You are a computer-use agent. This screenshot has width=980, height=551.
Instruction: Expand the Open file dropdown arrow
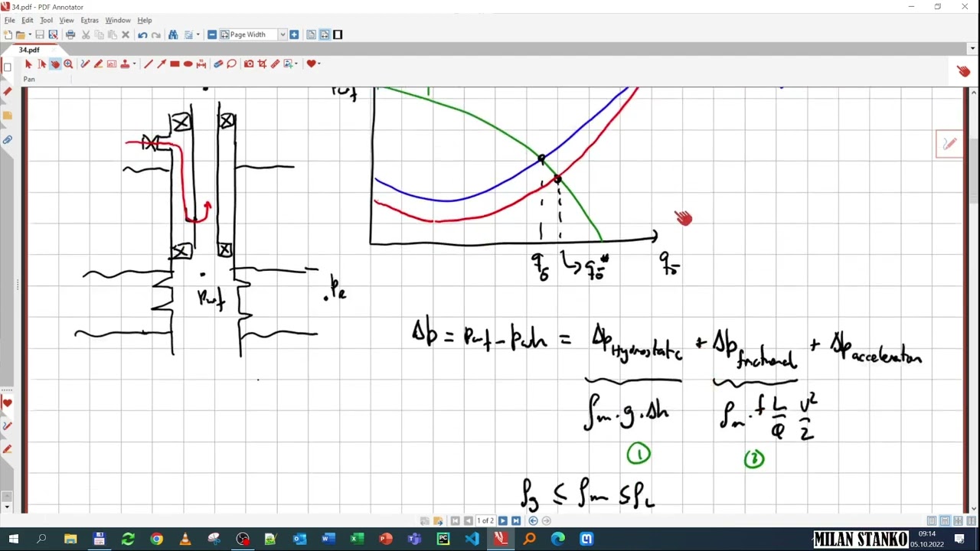pos(30,34)
